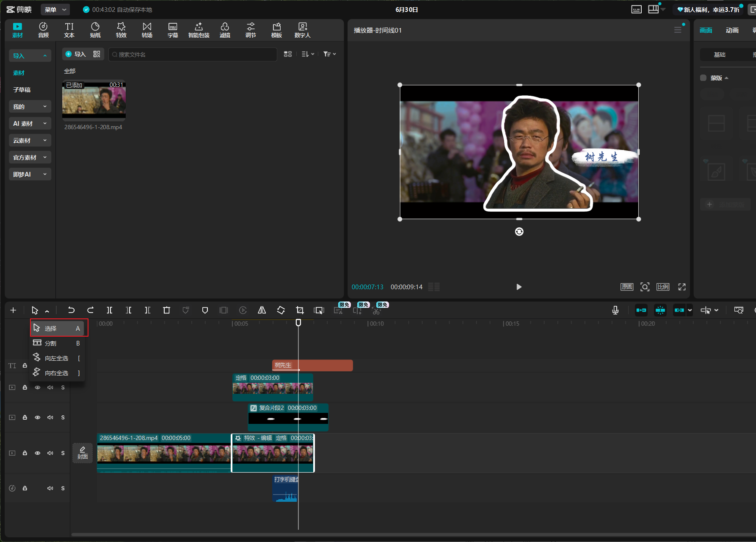Viewport: 756px width, 542px height.
Task: Expand the 官方素材 section
Action: coord(30,157)
